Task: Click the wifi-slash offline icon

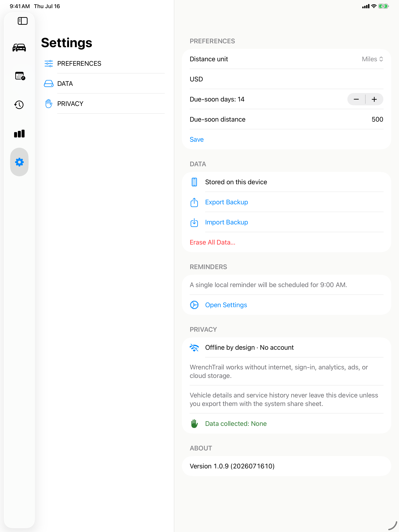Action: [x=194, y=348]
